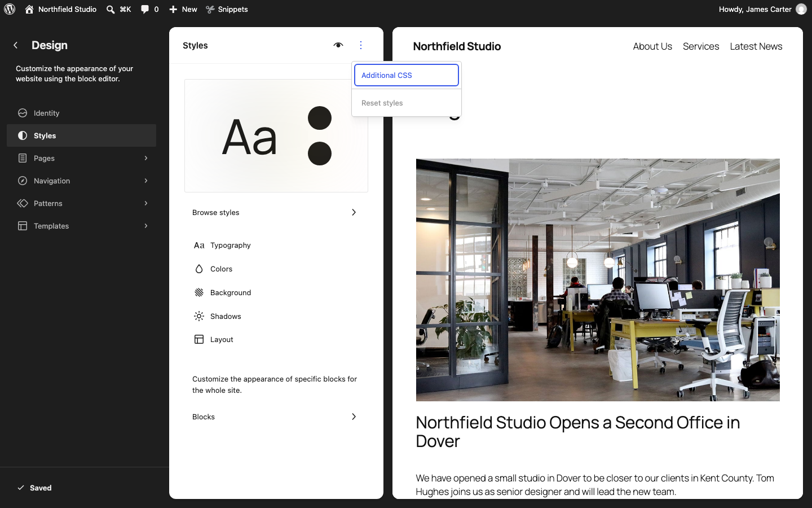Go back from the Design panel
This screenshot has height=508, width=812.
point(16,45)
